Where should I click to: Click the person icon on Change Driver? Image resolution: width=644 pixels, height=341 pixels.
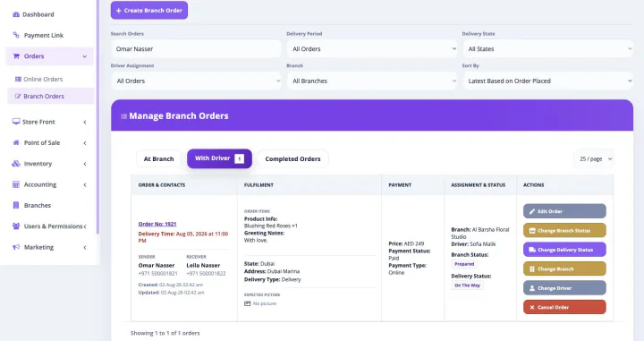click(532, 288)
